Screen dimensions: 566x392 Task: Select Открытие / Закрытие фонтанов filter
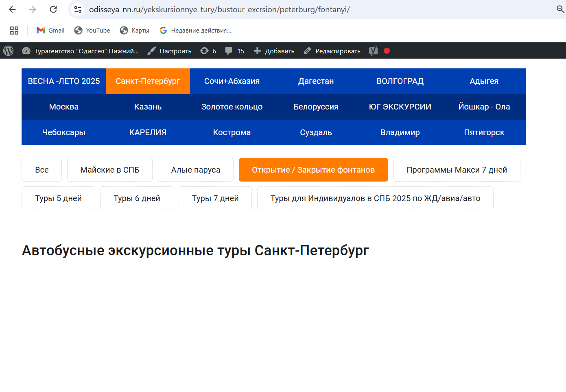313,170
